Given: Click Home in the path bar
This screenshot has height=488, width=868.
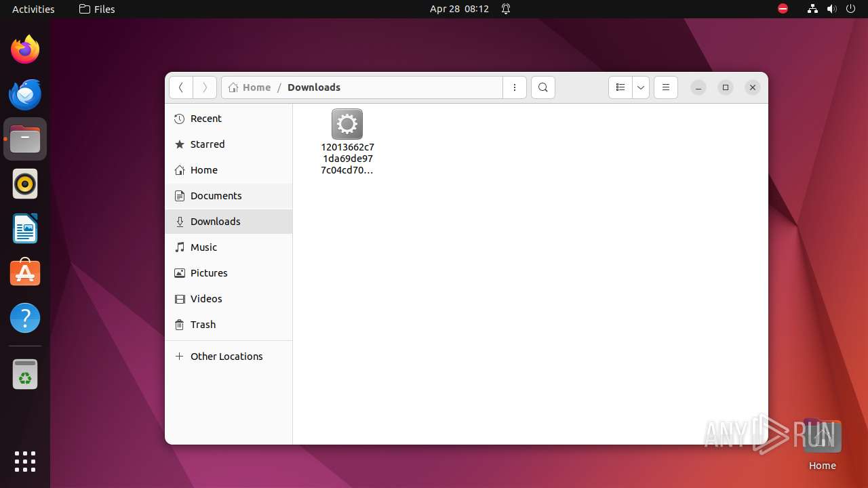Looking at the screenshot, I should (250, 87).
